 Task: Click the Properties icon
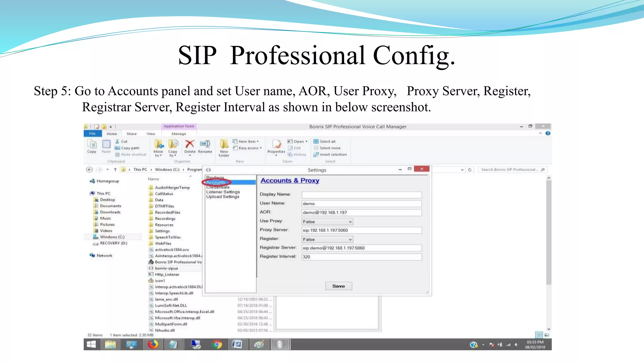[x=276, y=144]
